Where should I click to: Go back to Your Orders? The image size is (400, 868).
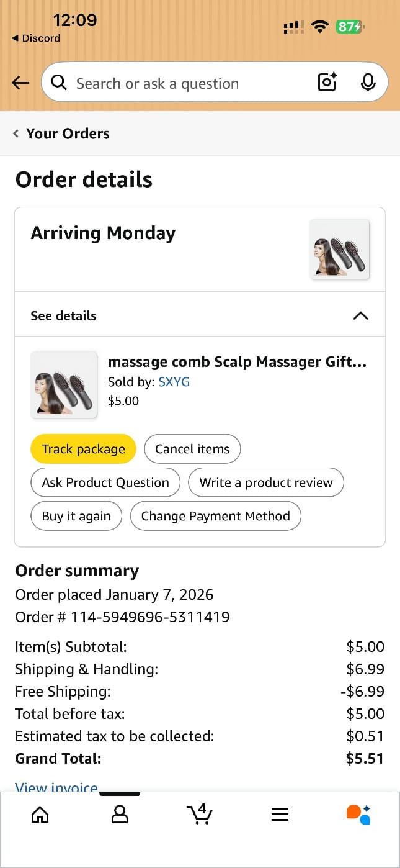pyautogui.click(x=62, y=133)
